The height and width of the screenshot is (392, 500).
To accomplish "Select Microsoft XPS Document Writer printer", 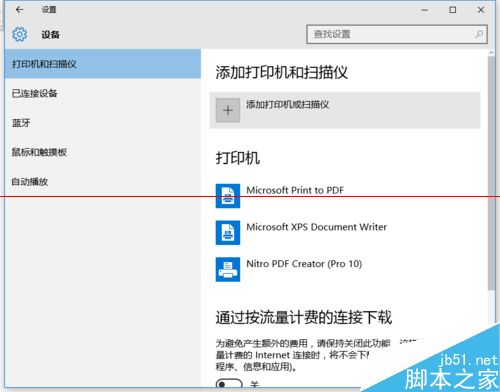I will click(x=345, y=232).
